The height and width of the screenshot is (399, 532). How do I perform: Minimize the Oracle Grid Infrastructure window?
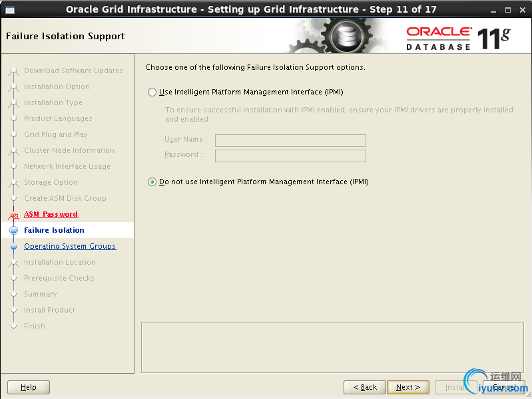493,10
